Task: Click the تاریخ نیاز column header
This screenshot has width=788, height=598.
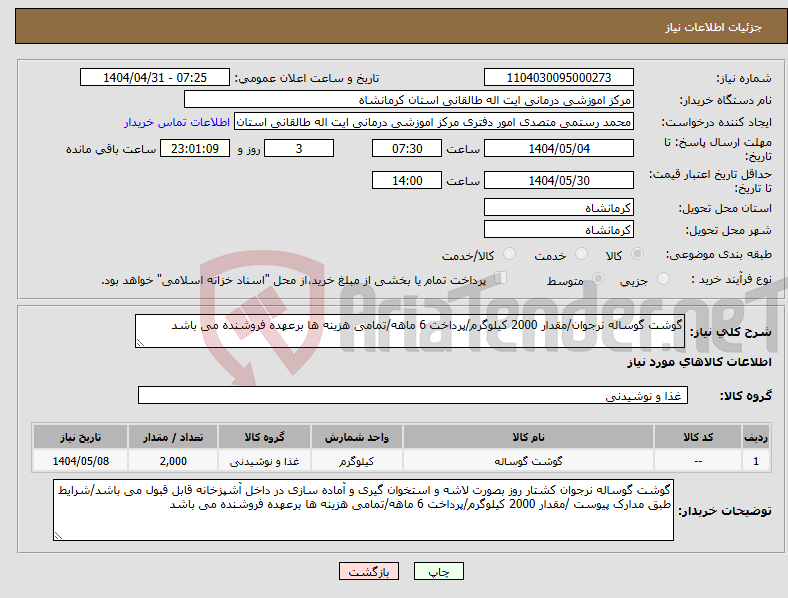Action: [80, 437]
